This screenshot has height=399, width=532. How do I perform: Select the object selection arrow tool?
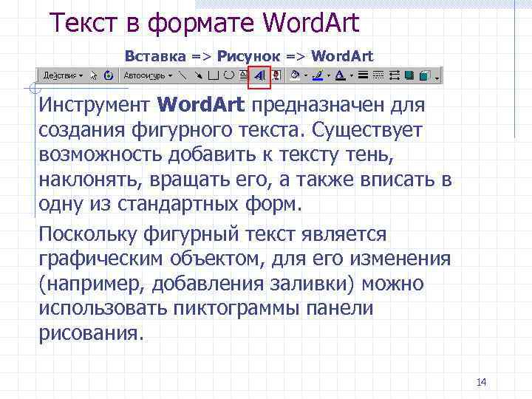tap(94, 75)
